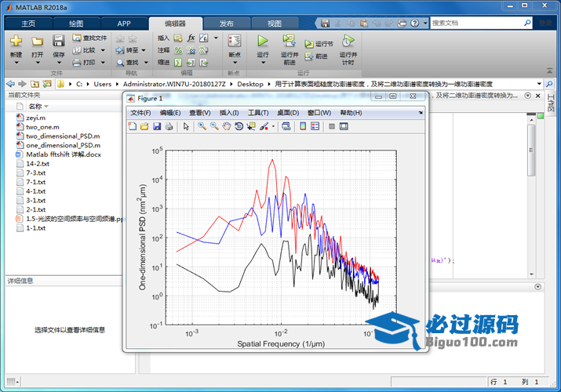Click the 打开 open folder icon
This screenshot has width=561, height=392.
[x=37, y=41]
